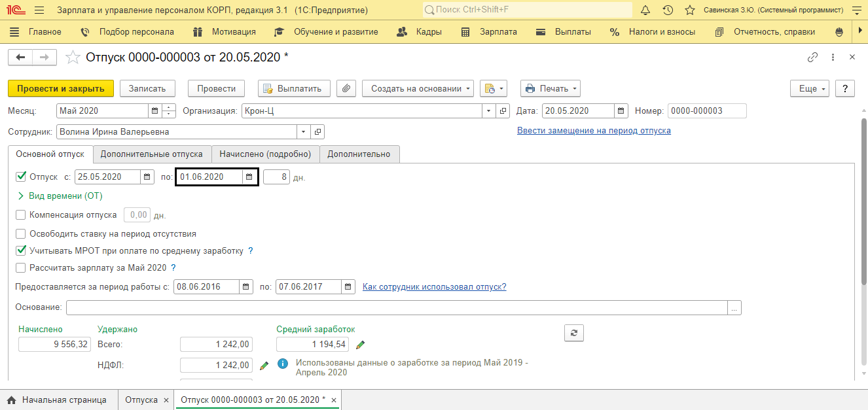868x410 pixels.
Task: Uncheck the Отпуск checkbox
Action: coord(20,177)
